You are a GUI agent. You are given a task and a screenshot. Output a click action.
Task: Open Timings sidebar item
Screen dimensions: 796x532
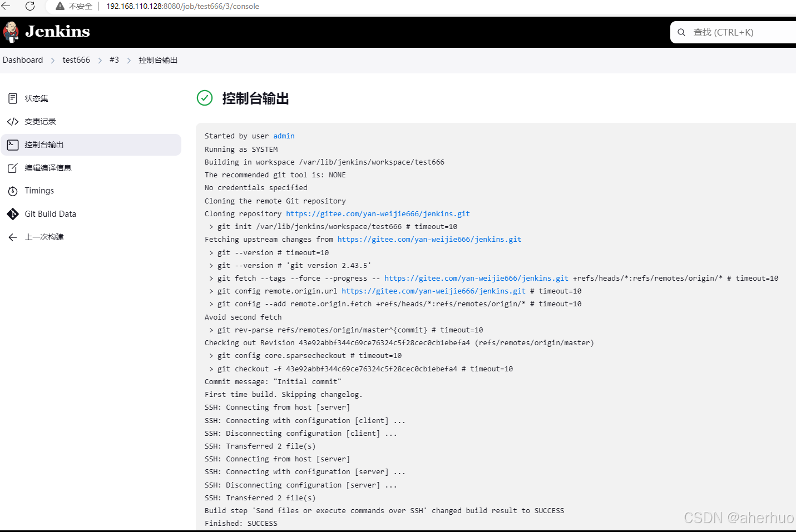tap(91, 191)
